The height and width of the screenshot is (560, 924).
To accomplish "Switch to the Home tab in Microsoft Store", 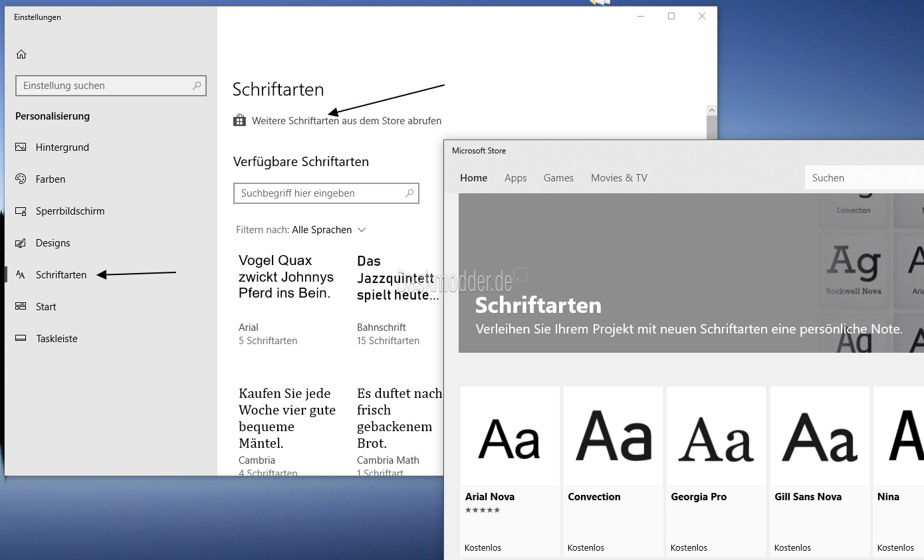I will point(473,178).
